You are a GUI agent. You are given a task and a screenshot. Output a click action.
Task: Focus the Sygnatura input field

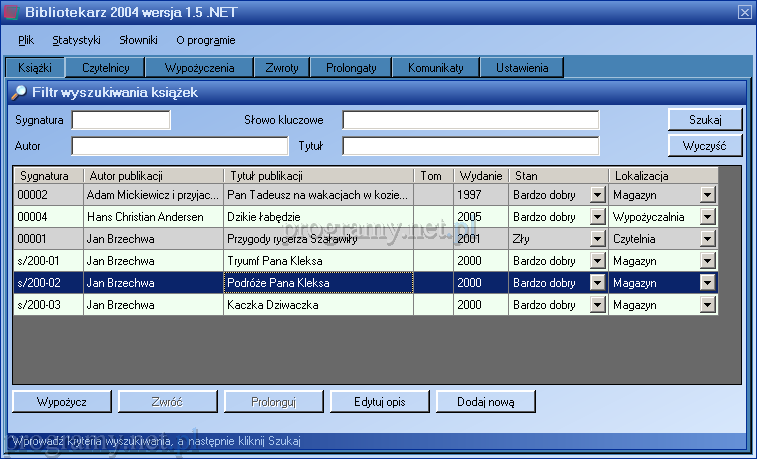coord(121,120)
